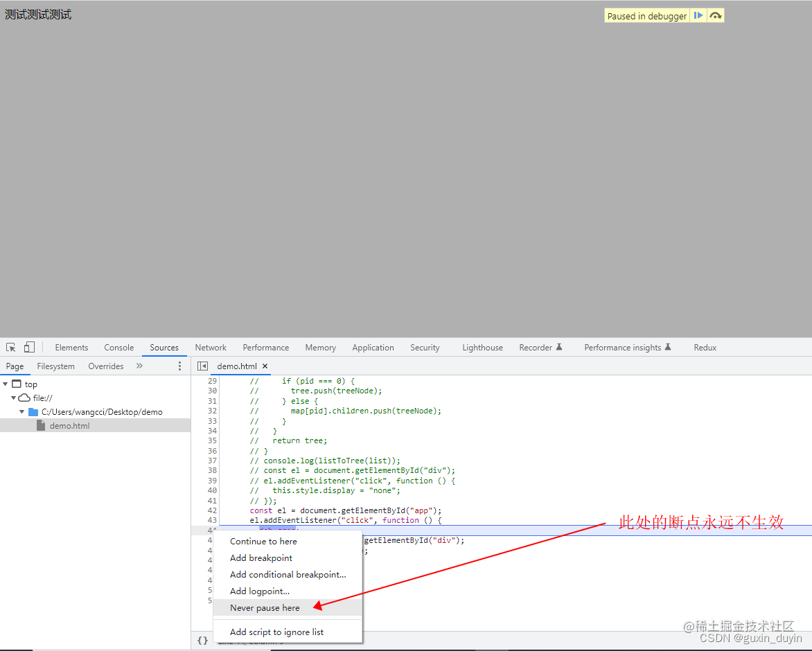Collapse the Desktop/demo folder node
The height and width of the screenshot is (651, 812).
tap(21, 412)
